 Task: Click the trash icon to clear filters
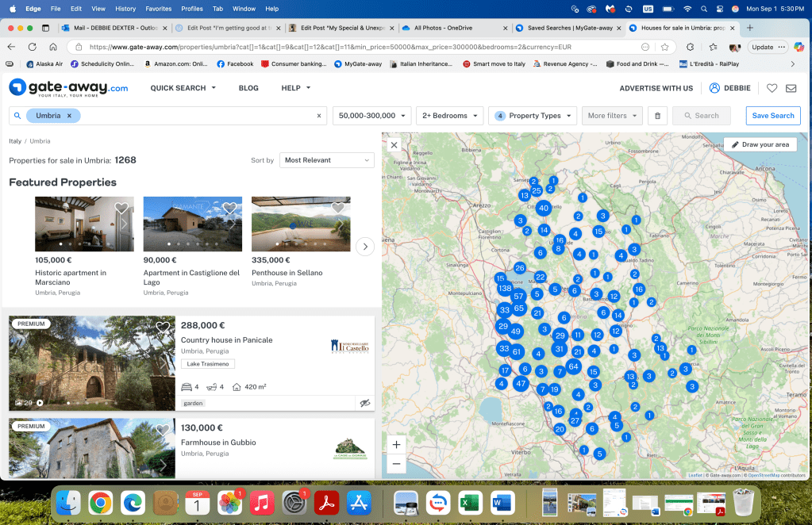coord(657,116)
